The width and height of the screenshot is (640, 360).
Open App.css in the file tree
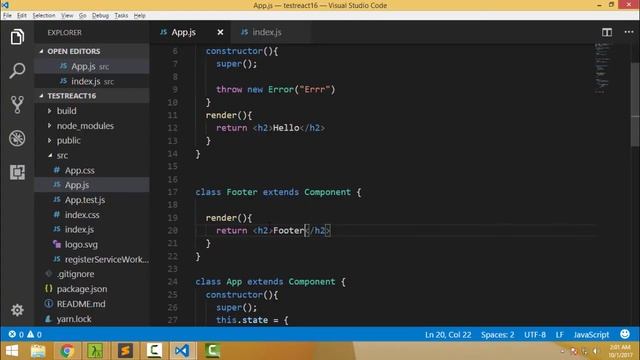coord(92,170)
